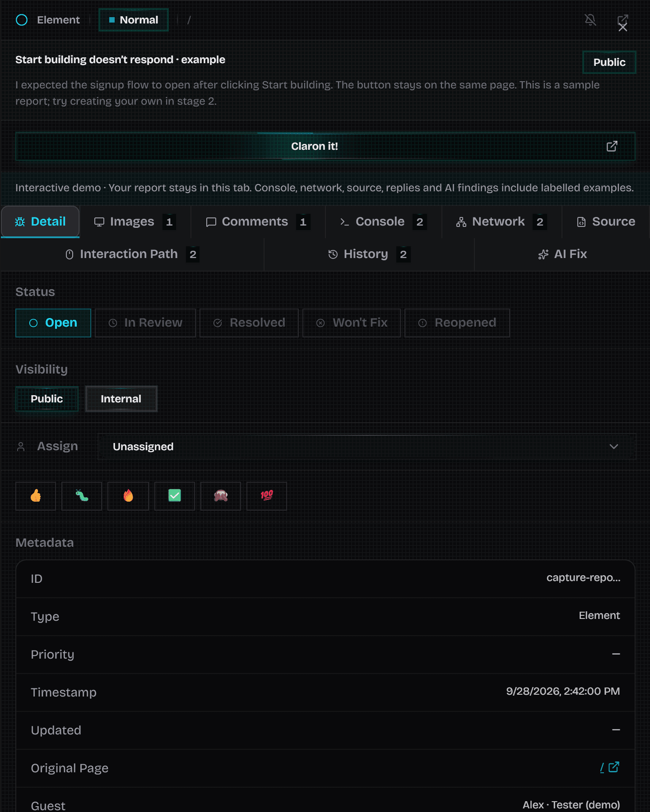Image resolution: width=650 pixels, height=812 pixels.
Task: Open the Interaction Path tab
Action: (132, 254)
